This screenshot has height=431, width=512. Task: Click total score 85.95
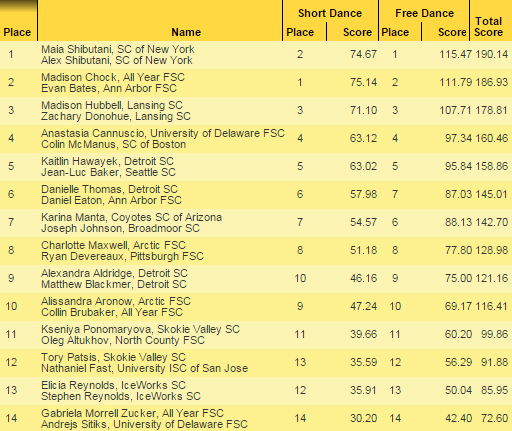click(495, 390)
